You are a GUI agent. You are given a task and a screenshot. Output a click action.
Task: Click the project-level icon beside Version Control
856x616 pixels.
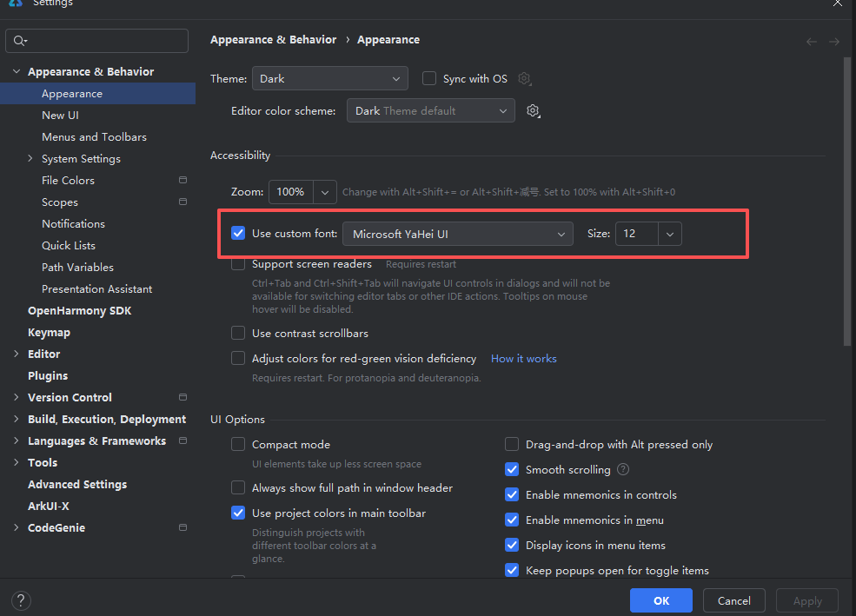point(182,398)
